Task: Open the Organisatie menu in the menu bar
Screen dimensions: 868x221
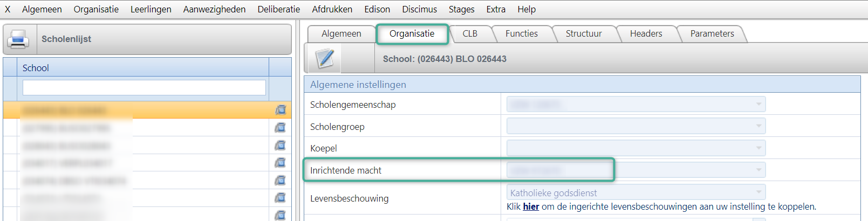Action: (x=96, y=9)
